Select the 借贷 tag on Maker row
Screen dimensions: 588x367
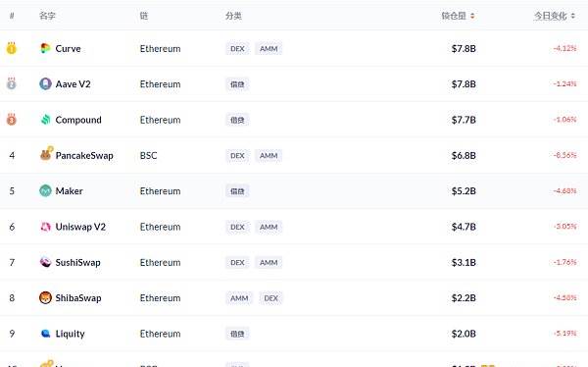point(237,191)
